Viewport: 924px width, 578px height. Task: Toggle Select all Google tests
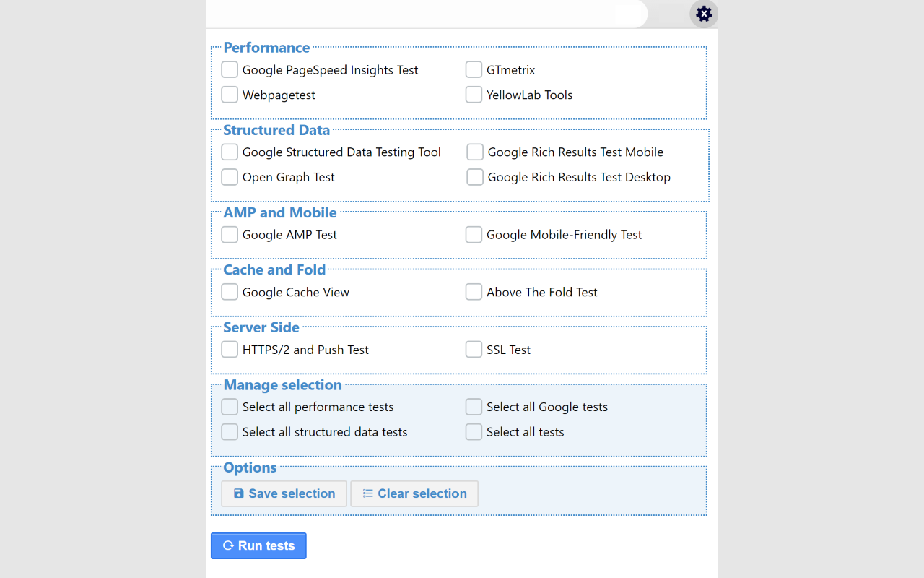coord(474,407)
